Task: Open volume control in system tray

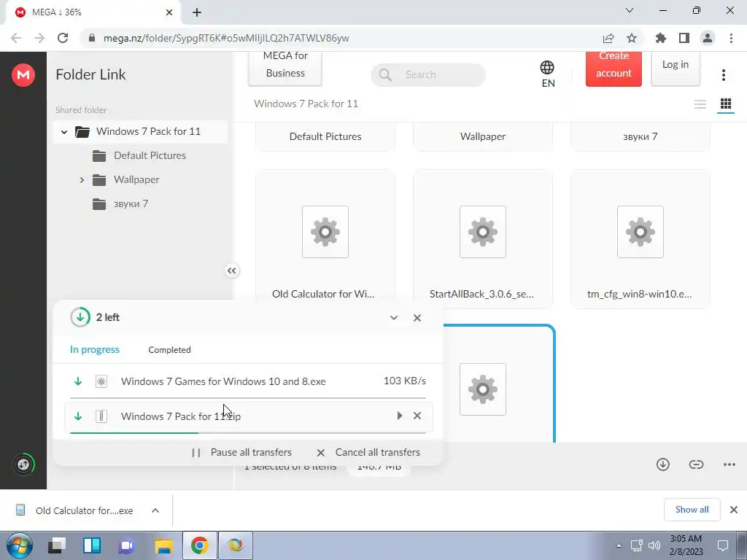Action: coord(654,545)
